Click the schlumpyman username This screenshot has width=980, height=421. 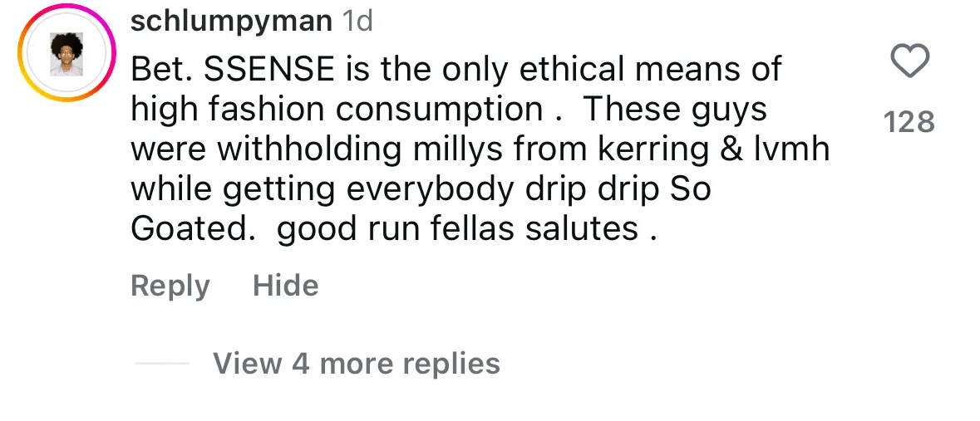click(x=231, y=22)
